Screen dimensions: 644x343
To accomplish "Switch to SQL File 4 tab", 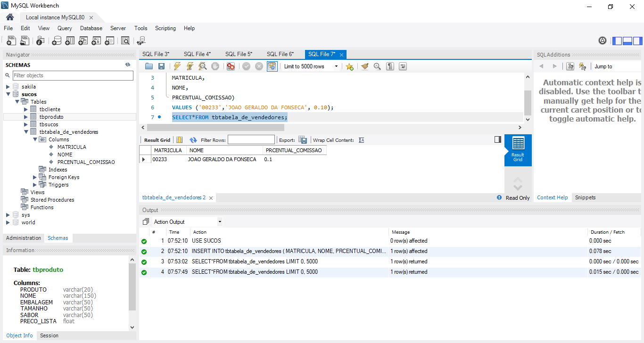I will (x=197, y=54).
